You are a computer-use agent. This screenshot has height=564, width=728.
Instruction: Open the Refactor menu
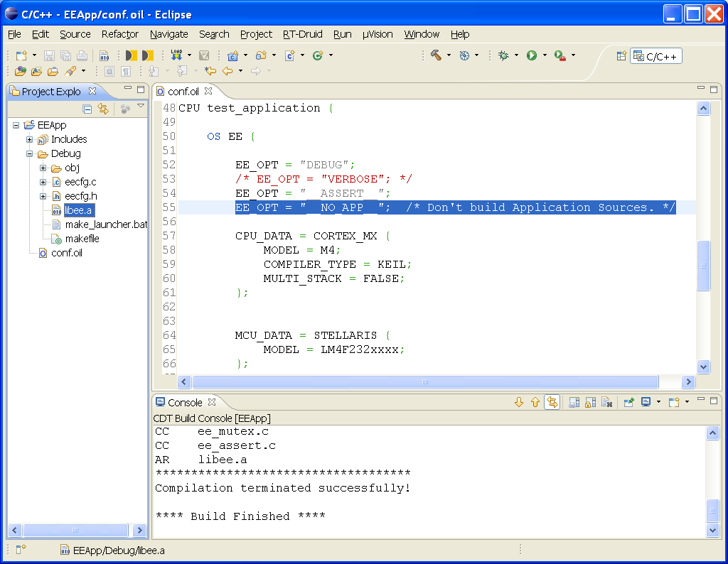pyautogui.click(x=119, y=34)
